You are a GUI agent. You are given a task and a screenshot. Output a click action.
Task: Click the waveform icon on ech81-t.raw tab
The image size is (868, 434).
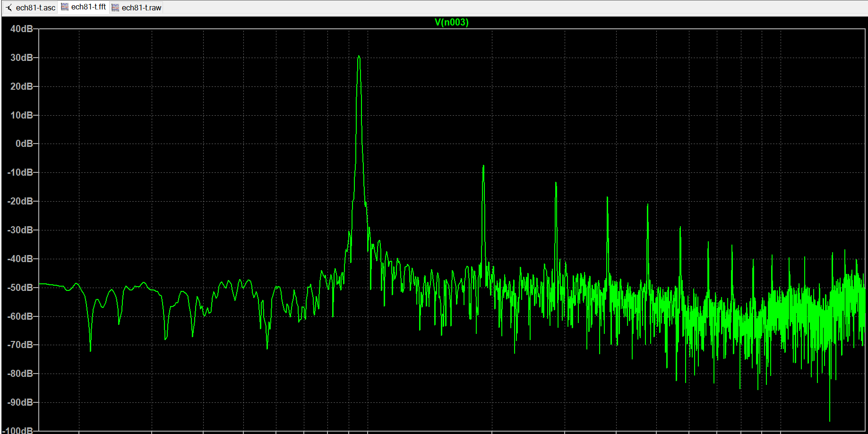pos(115,8)
